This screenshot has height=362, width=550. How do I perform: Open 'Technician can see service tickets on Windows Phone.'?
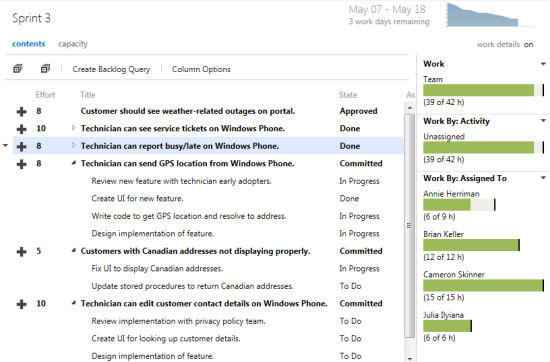coord(183,129)
